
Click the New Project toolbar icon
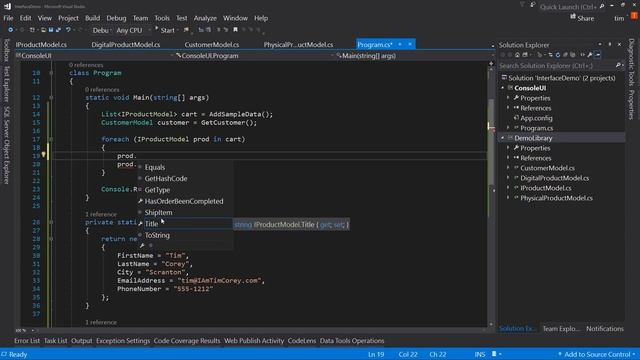coord(32,30)
